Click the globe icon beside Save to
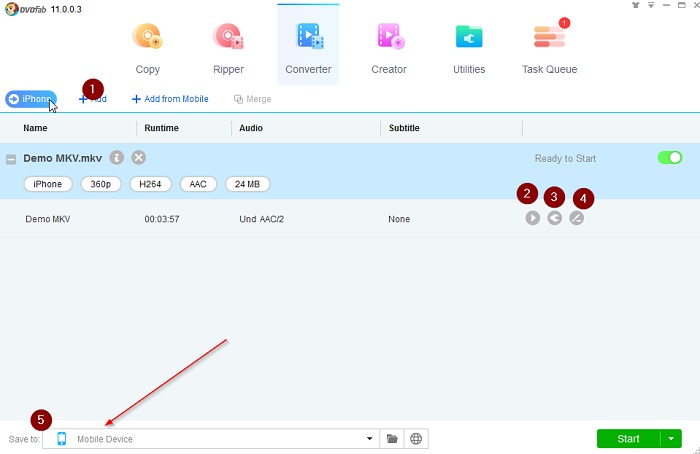The image size is (700, 454). tap(416, 439)
